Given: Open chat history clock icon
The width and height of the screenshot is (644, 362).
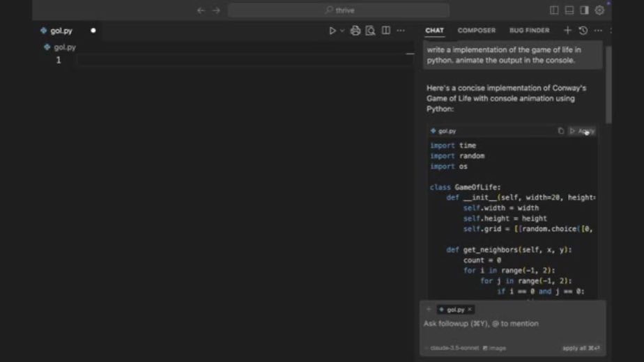Looking at the screenshot, I should 583,31.
